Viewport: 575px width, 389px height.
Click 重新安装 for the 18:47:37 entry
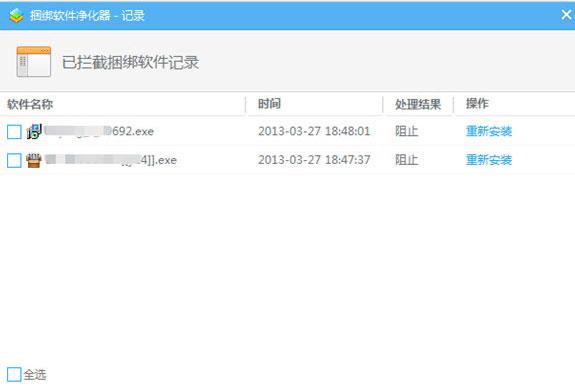point(489,160)
